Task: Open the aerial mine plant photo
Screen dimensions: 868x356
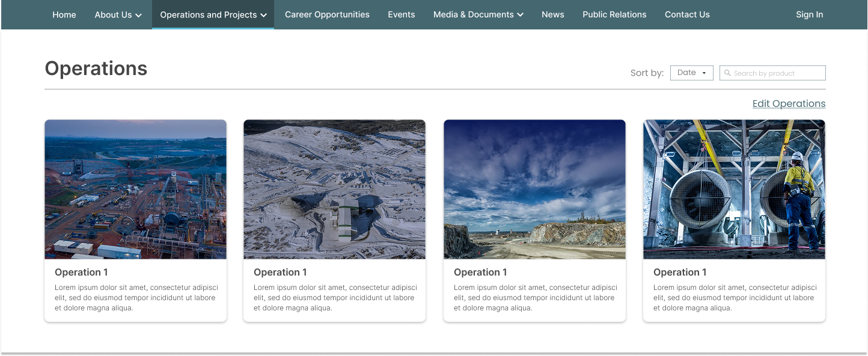Action: (x=135, y=189)
